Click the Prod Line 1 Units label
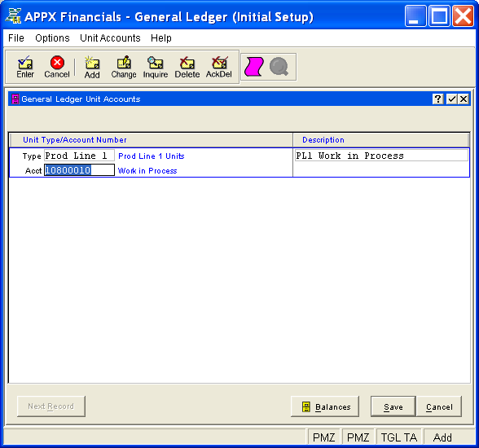 [x=152, y=156]
